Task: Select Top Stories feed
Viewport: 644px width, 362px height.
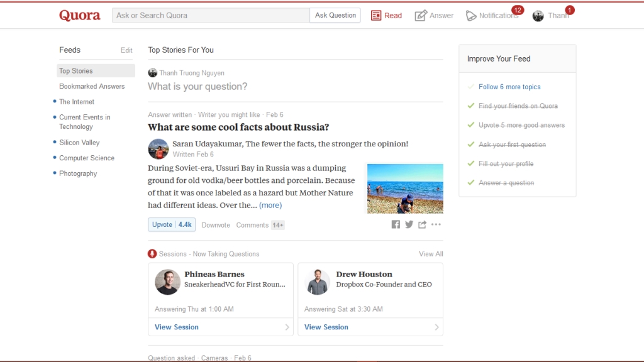Action: click(96, 70)
